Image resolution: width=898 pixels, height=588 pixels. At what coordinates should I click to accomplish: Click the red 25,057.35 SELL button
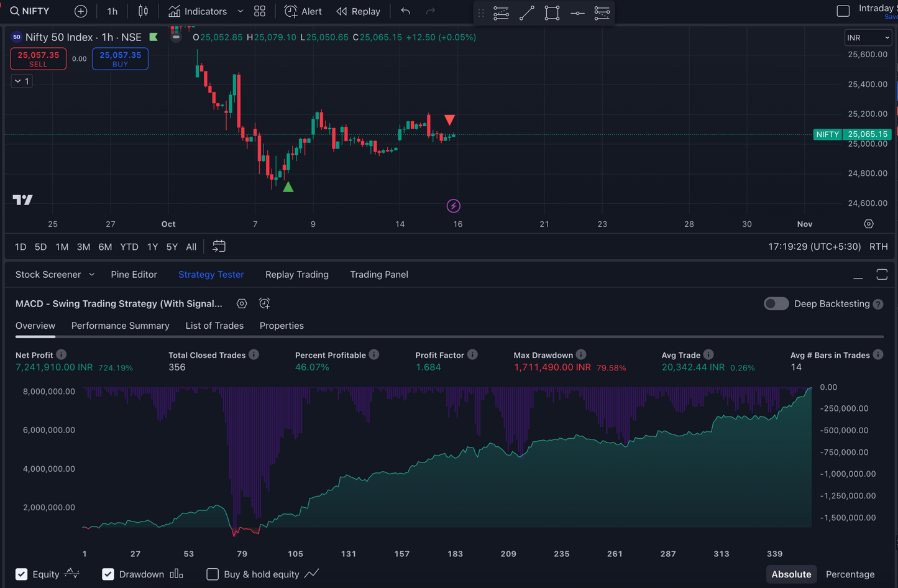(x=39, y=59)
